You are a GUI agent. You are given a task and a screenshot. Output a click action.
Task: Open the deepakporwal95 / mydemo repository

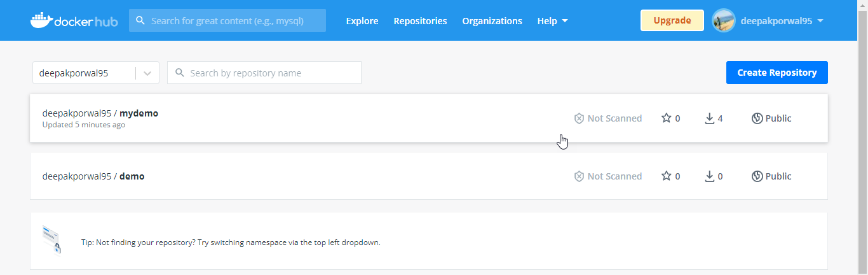(x=429, y=118)
